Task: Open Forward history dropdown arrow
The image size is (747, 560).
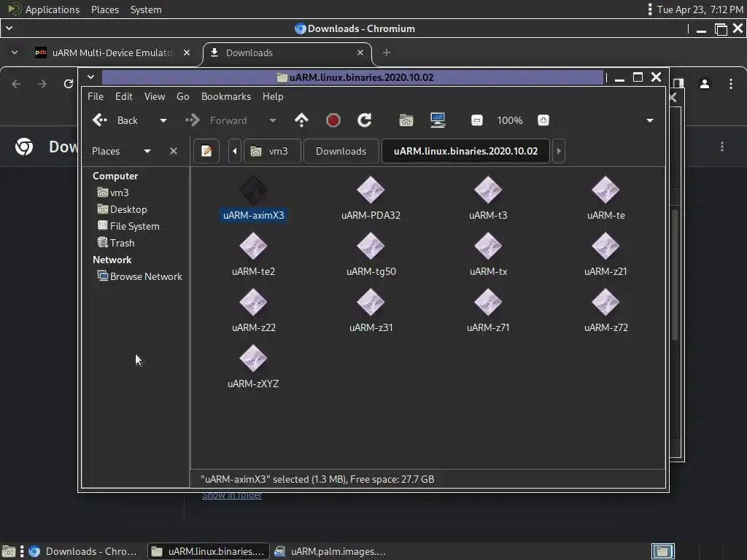Action: (273, 120)
